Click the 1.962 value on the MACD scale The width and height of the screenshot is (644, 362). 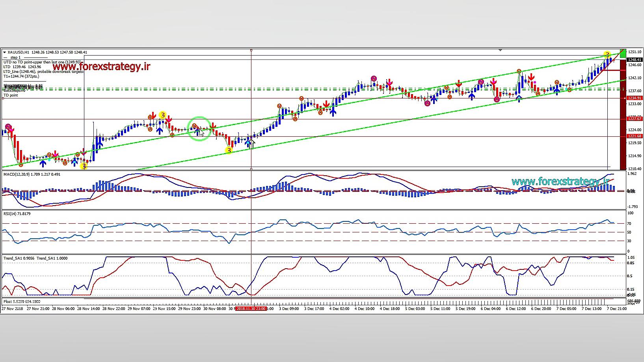tap(632, 174)
